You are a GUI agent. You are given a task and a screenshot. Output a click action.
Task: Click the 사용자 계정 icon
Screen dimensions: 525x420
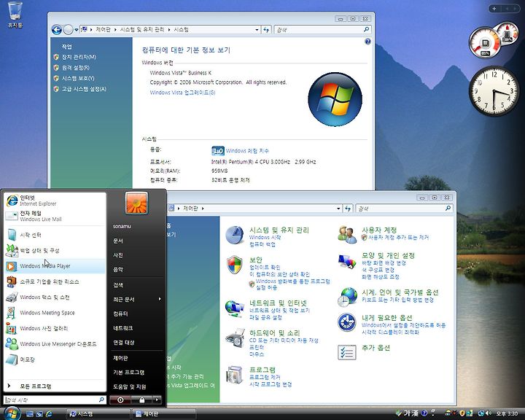[347, 235]
